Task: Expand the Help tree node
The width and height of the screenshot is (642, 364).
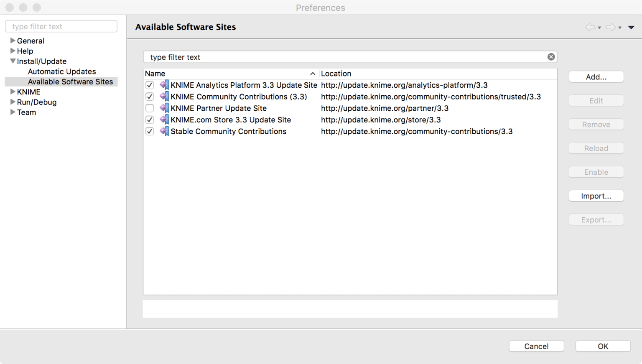Action: (13, 51)
